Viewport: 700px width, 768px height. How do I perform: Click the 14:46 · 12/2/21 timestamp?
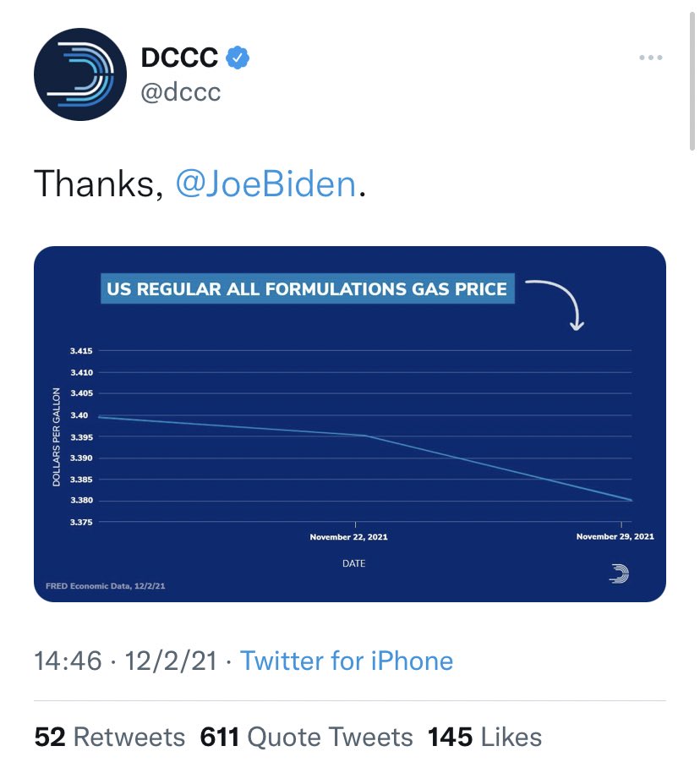pyautogui.click(x=125, y=661)
